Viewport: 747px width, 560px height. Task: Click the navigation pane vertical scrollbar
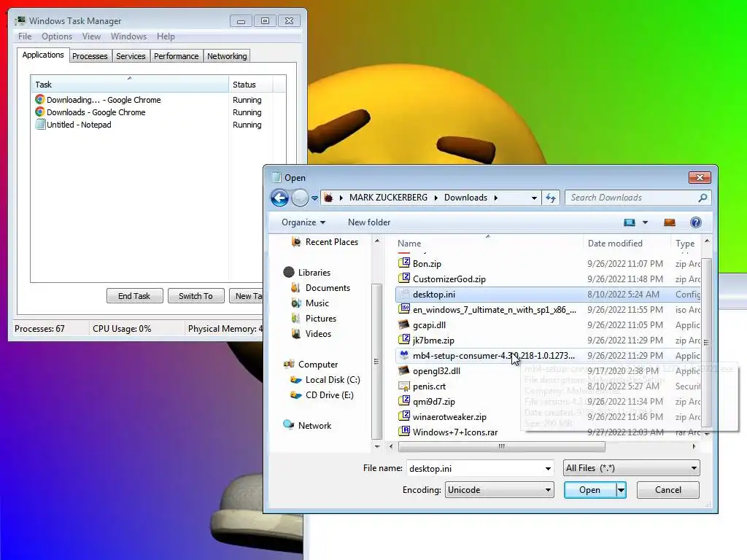pyautogui.click(x=376, y=362)
